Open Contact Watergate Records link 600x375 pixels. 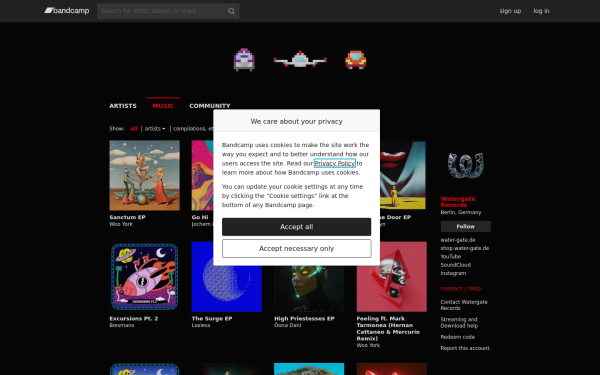coord(464,305)
